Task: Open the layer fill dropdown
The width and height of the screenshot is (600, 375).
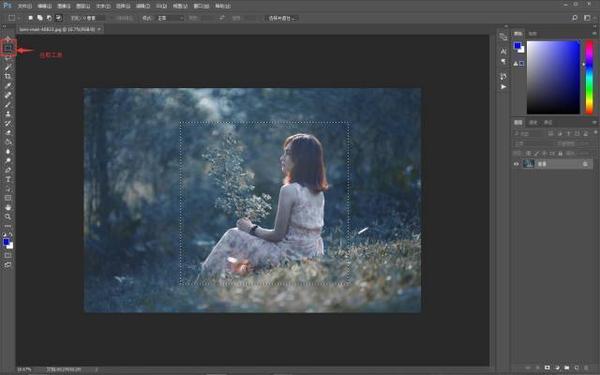Action: [x=581, y=153]
